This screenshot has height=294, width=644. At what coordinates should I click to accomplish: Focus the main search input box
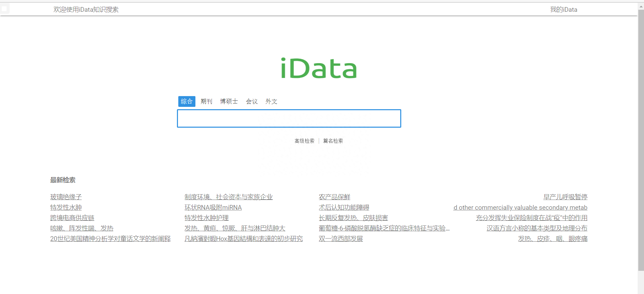click(289, 118)
